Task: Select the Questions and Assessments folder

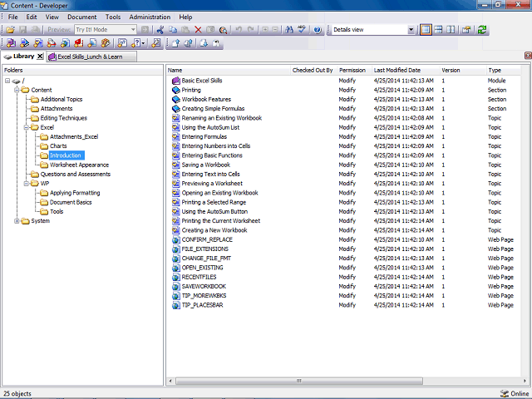Action: point(76,175)
